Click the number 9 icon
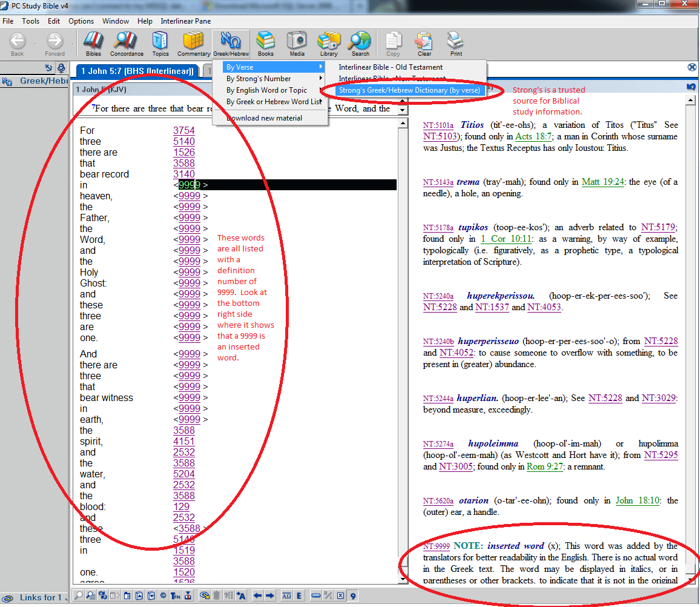 click(353, 595)
